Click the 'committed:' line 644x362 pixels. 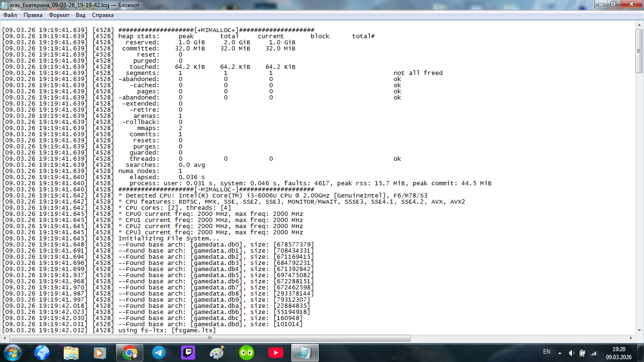click(x=149, y=48)
